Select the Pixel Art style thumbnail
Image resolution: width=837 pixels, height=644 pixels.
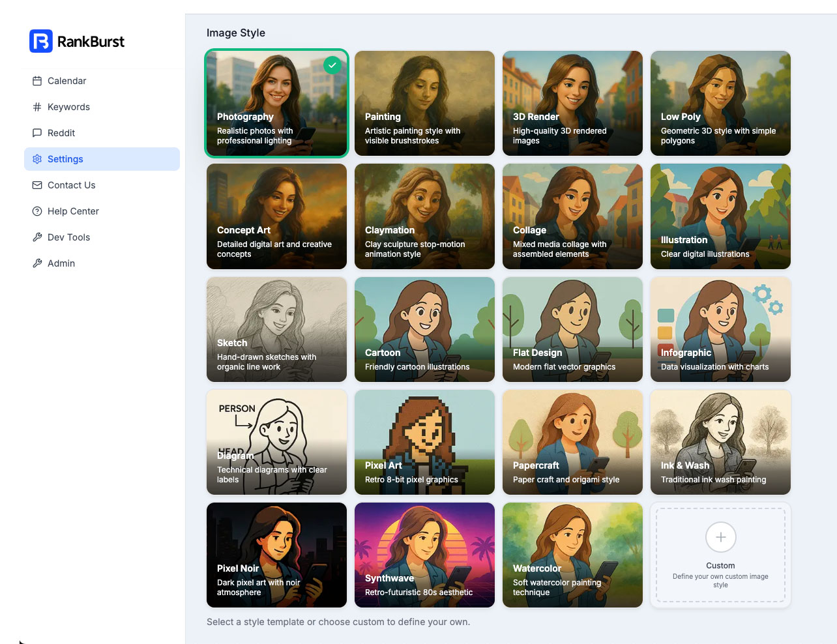(x=424, y=442)
